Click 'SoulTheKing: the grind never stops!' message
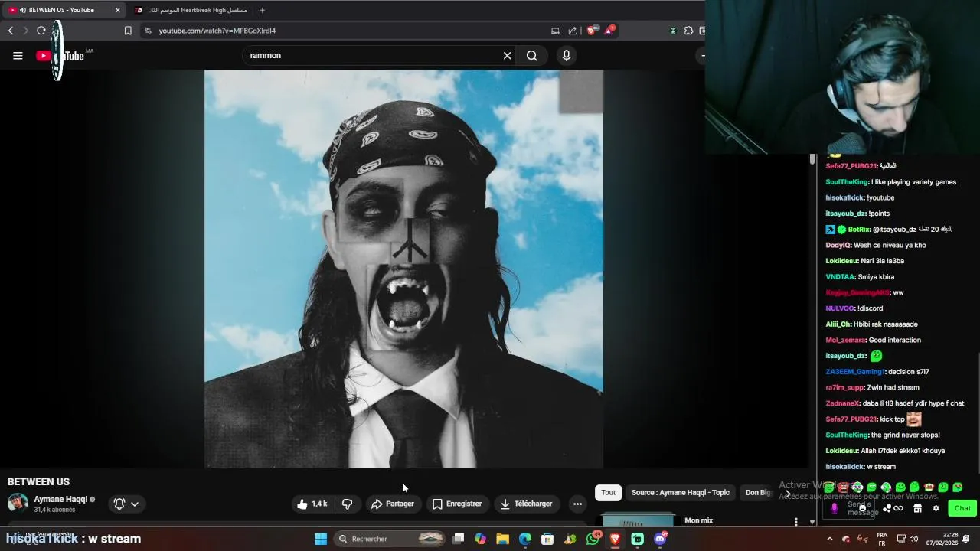This screenshot has height=551, width=980. tap(883, 435)
